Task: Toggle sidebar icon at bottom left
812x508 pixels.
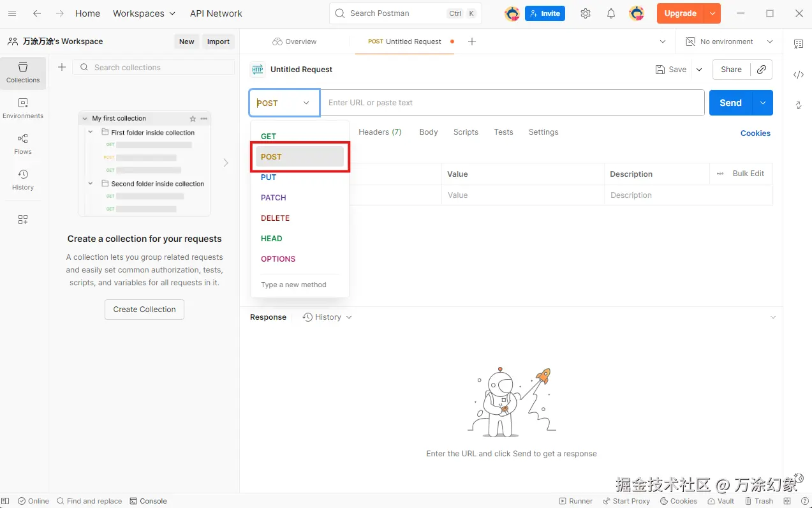Action: [5, 501]
